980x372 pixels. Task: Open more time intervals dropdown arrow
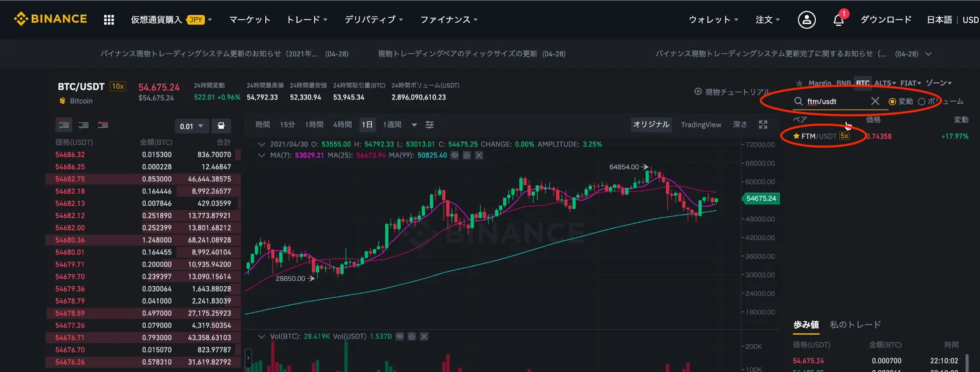(x=414, y=125)
